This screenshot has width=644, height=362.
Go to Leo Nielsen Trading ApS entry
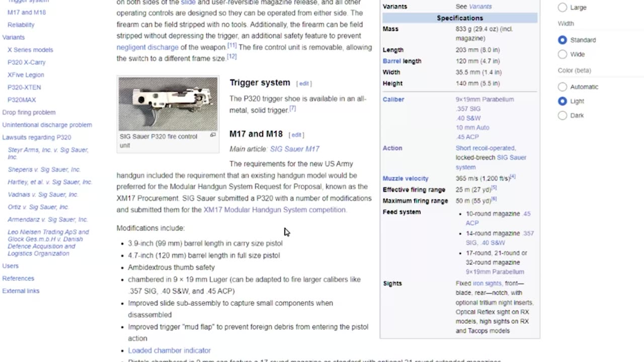tap(48, 243)
